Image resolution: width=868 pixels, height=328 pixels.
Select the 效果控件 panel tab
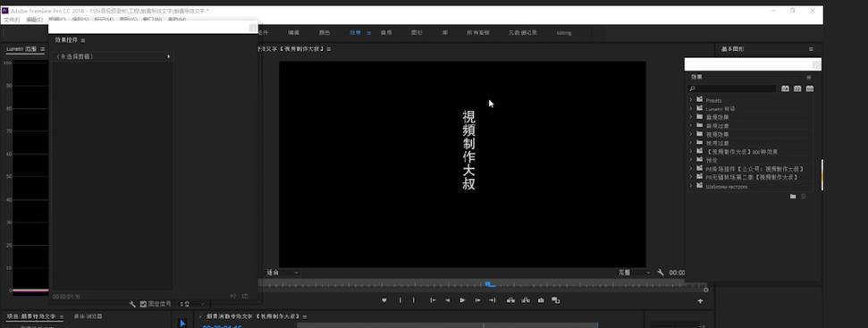(66, 40)
